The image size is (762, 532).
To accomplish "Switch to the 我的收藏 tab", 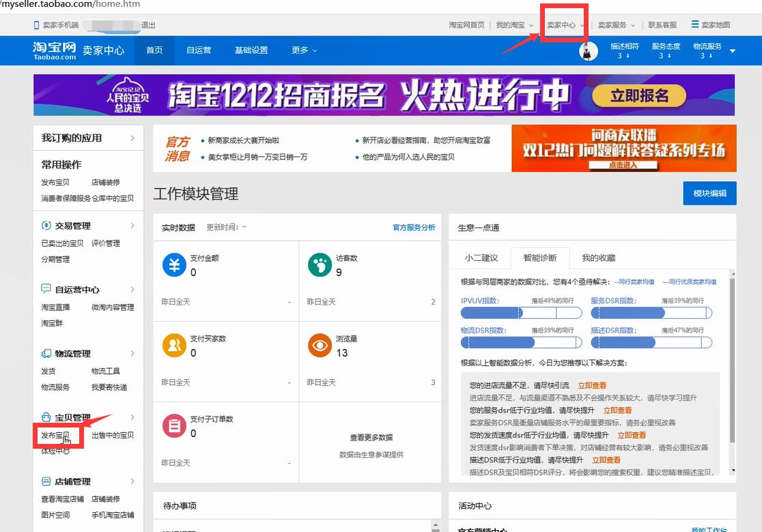I will tap(598, 257).
